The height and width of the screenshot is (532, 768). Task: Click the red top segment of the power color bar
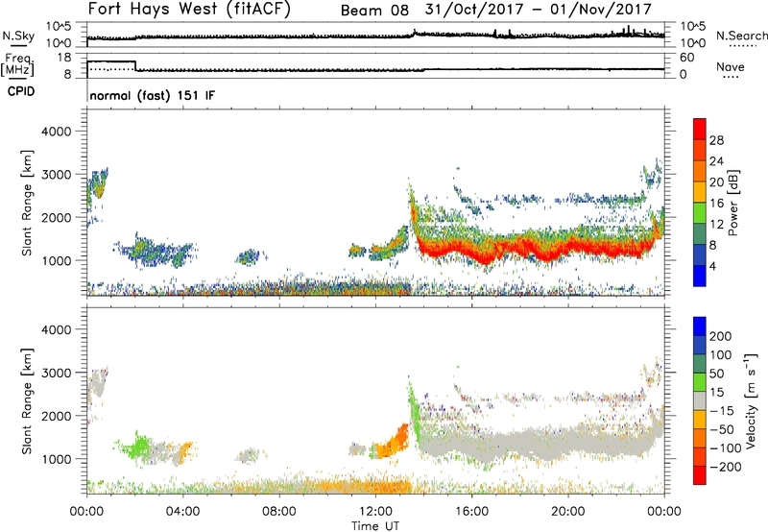(700, 130)
